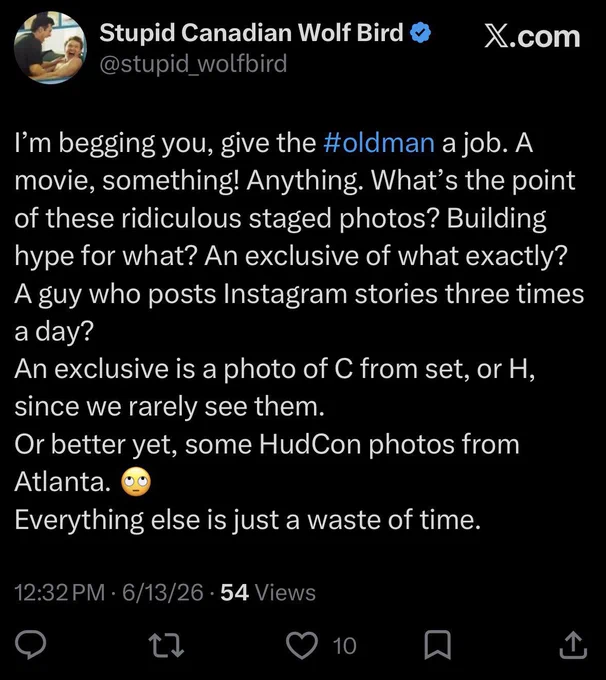Open the #oldman hashtag link

coord(379,143)
